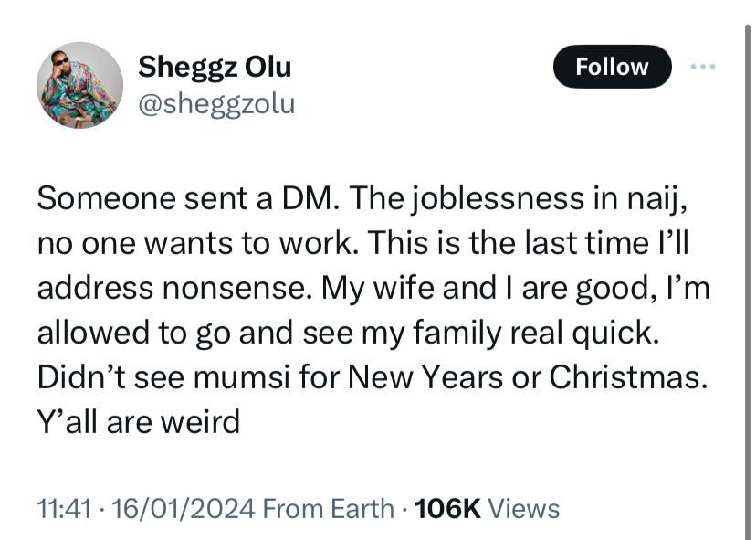Click the display name Sheggz Olu
The image size is (756, 540).
[215, 67]
